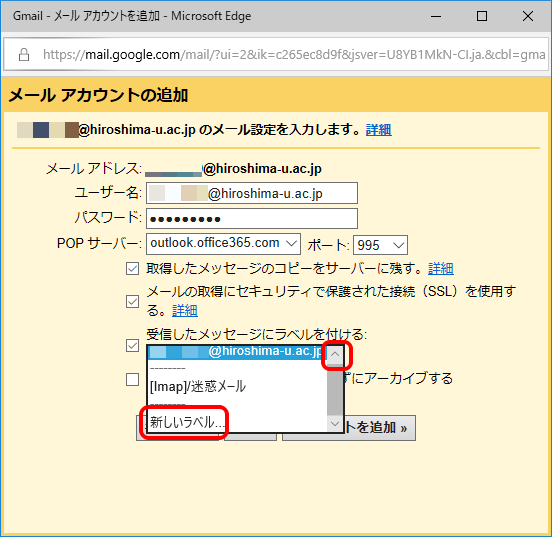Click the label list scroll-down arrow
This screenshot has height=537, width=552.
[x=335, y=424]
